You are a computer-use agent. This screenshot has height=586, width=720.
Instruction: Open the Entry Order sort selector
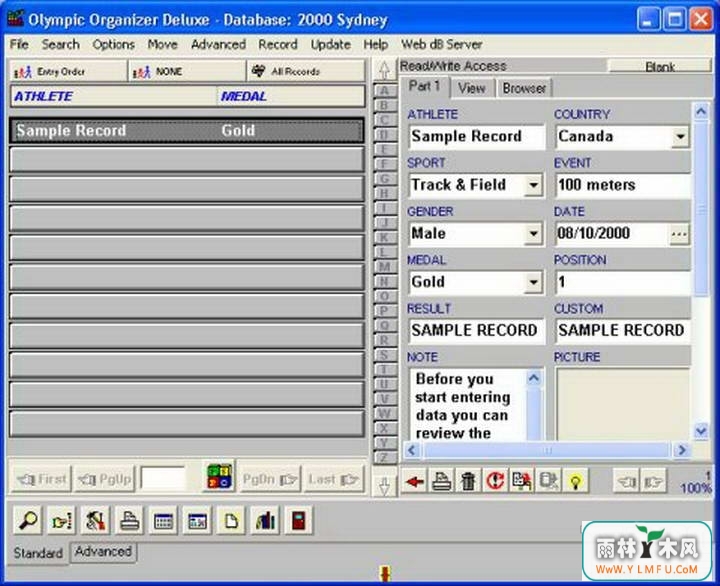pyautogui.click(x=68, y=71)
